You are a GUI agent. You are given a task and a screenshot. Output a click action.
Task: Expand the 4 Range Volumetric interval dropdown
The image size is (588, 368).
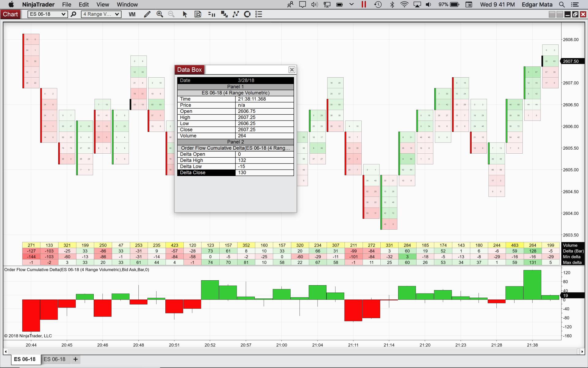(x=117, y=14)
